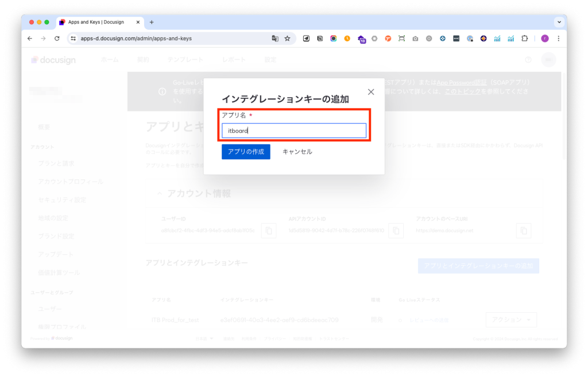Reload the page
The height and width of the screenshot is (376, 588).
(x=57, y=39)
